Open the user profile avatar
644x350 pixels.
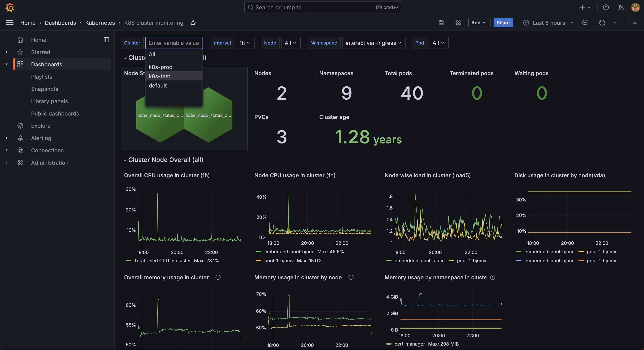pyautogui.click(x=635, y=7)
